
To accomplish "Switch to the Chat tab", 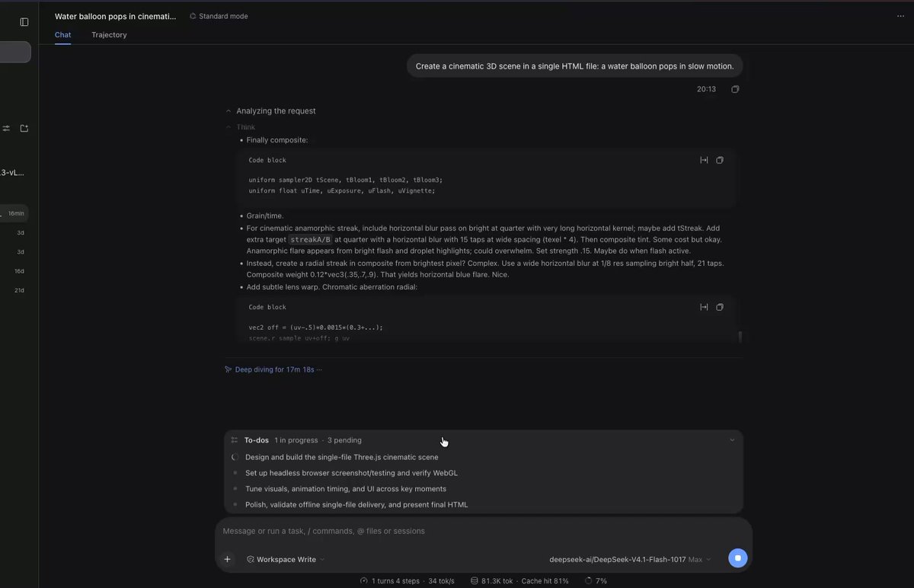I will coord(62,35).
